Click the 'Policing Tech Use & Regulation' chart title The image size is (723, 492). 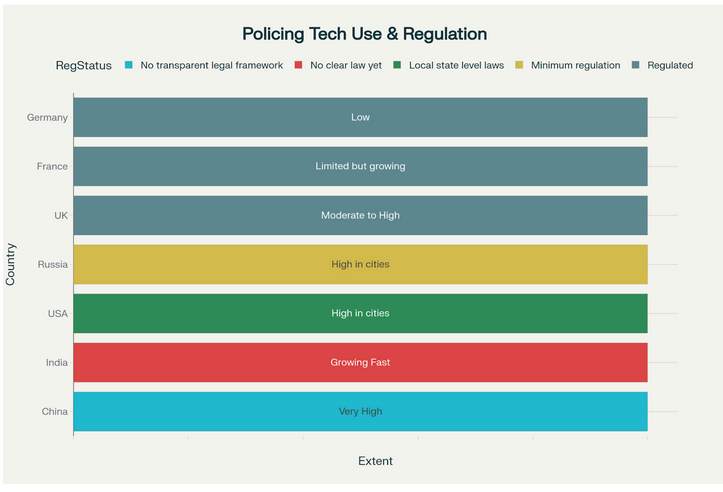pyautogui.click(x=364, y=34)
